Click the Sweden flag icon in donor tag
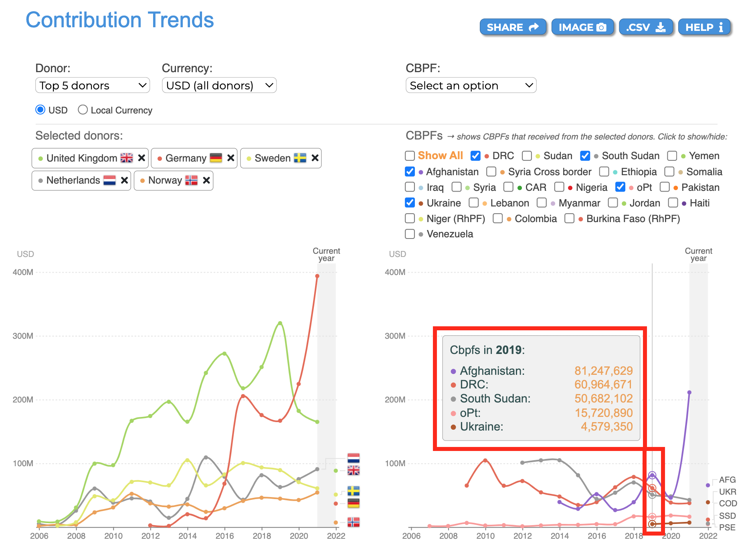Screen dimensions: 756x558 coord(300,158)
